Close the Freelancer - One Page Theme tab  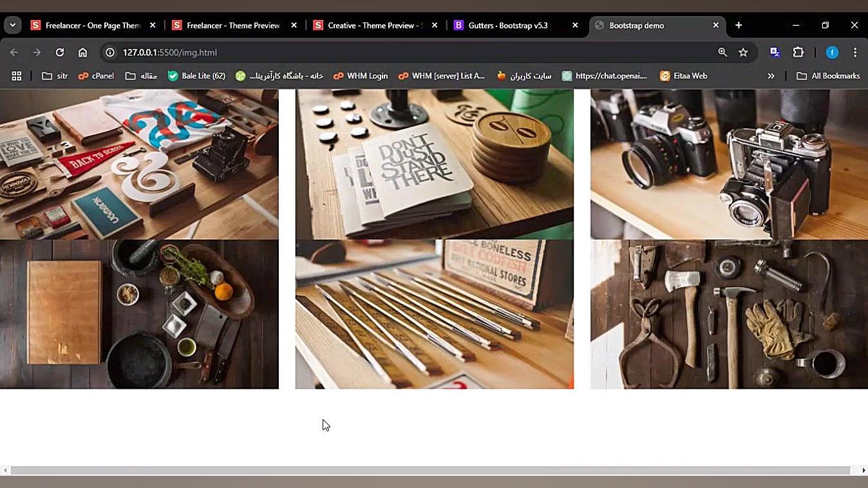tap(153, 25)
